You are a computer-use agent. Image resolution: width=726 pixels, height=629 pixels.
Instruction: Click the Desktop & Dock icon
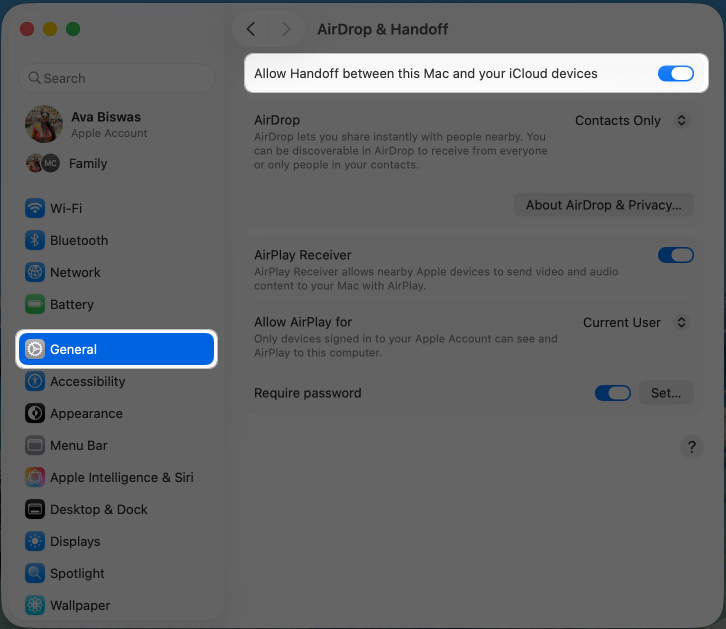[35, 509]
